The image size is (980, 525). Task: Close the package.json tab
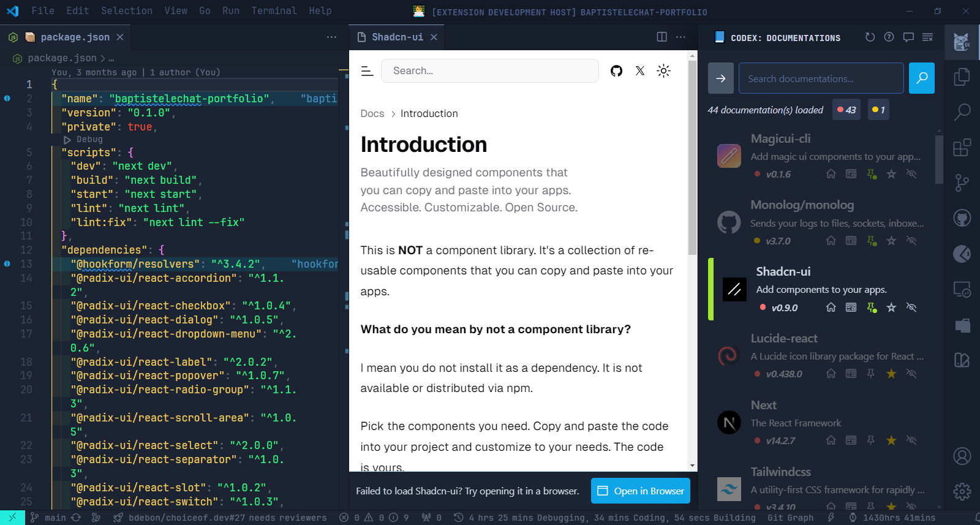120,37
